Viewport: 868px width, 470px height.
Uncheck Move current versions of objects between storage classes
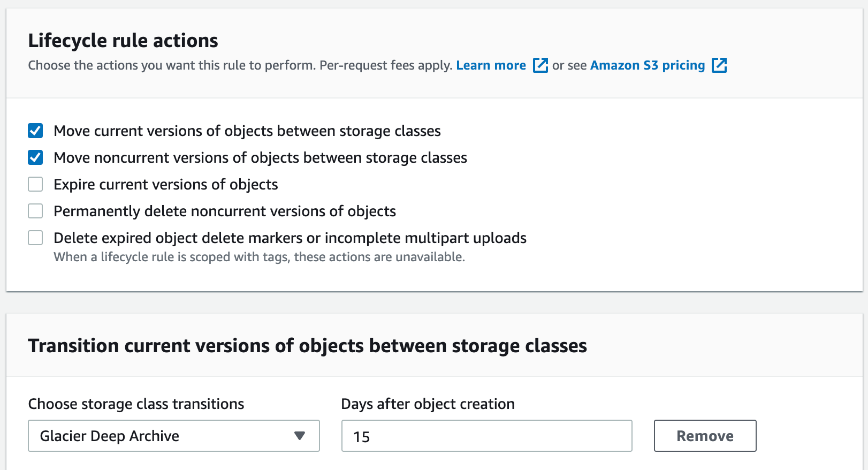coord(35,131)
